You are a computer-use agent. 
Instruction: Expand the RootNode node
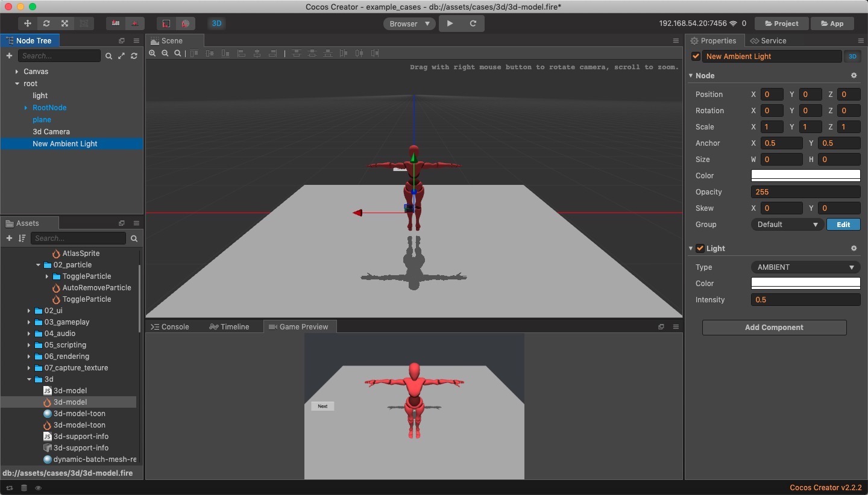(x=26, y=108)
